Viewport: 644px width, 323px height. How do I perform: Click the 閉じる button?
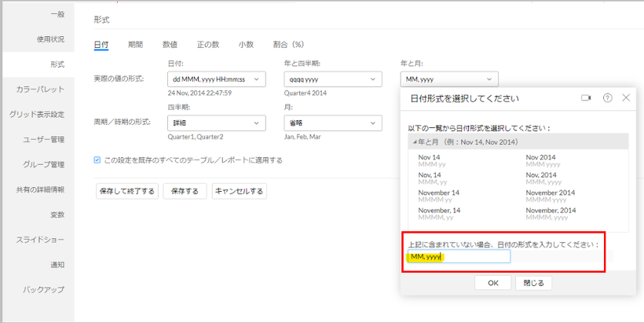tap(534, 283)
